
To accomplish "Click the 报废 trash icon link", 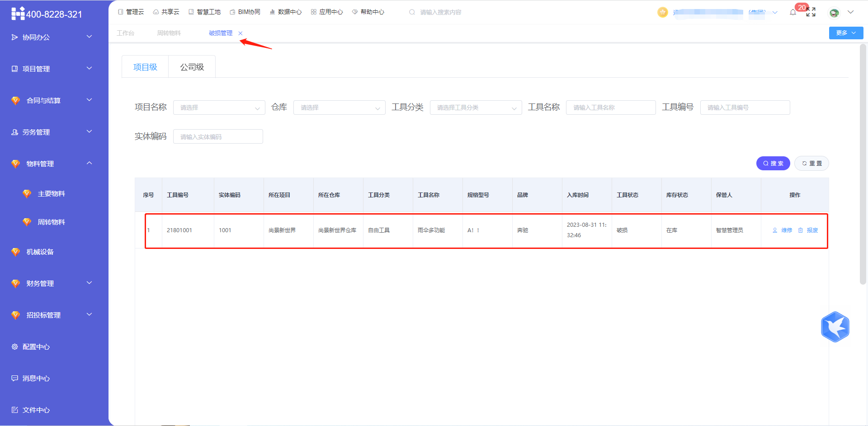I will click(x=801, y=230).
